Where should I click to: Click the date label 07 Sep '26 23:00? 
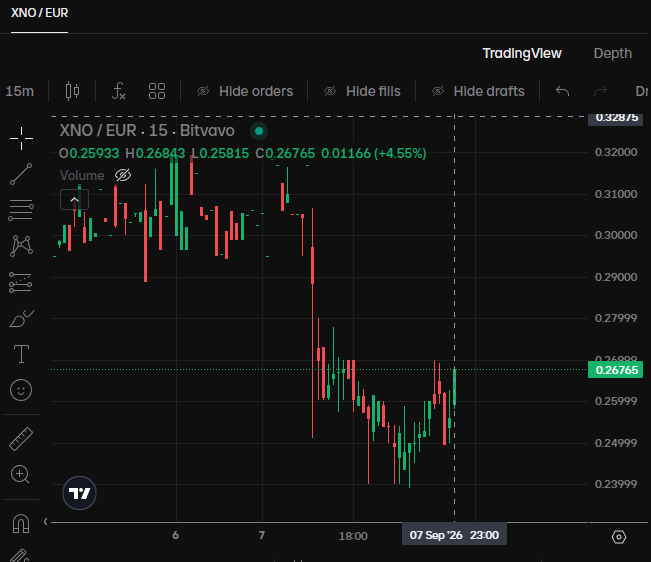tap(454, 535)
